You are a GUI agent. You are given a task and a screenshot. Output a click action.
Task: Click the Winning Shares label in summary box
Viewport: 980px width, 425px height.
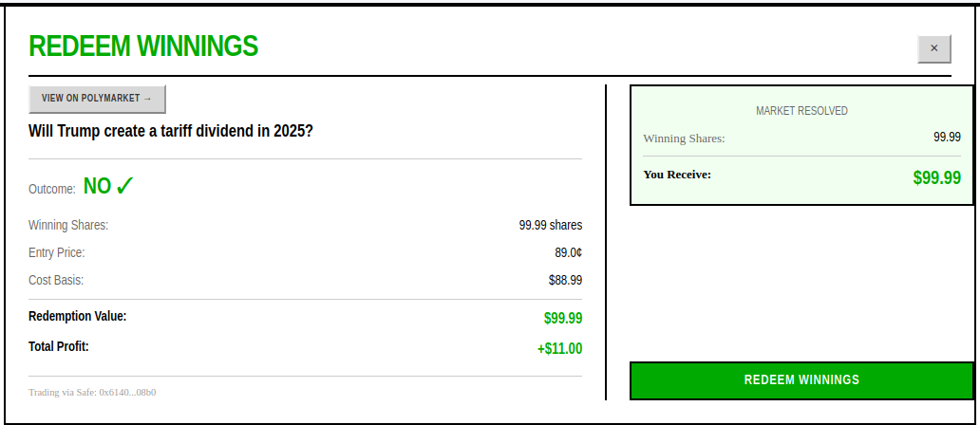(x=684, y=139)
